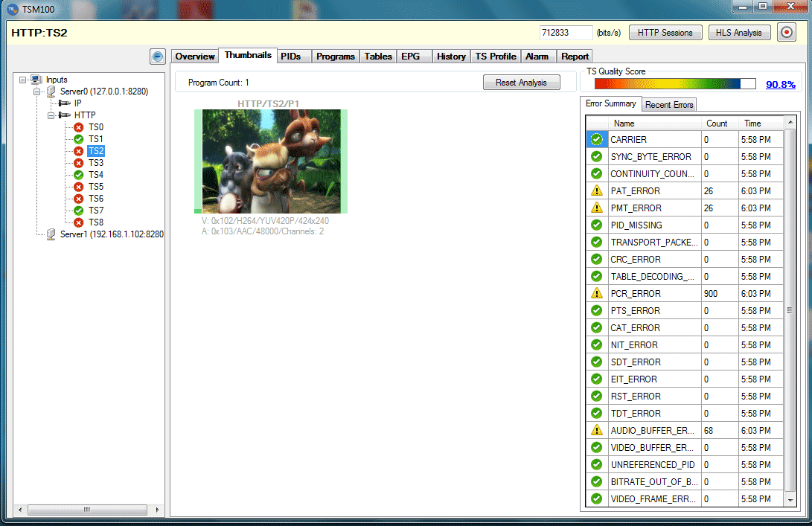Collapse the HTTP tree branch
This screenshot has height=526, width=812.
pyautogui.click(x=51, y=115)
